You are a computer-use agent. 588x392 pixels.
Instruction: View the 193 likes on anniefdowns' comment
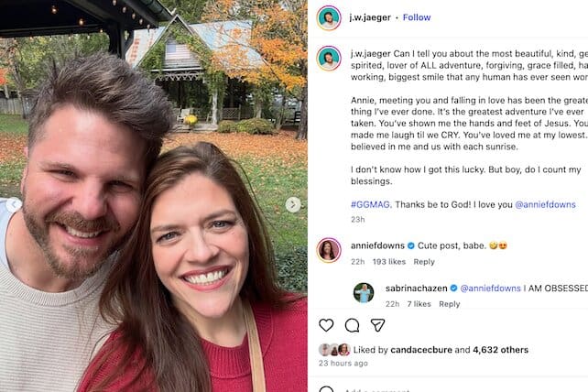389,262
